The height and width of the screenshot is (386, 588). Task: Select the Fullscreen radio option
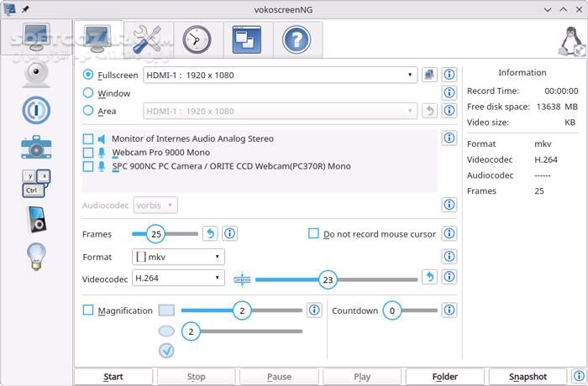(87, 75)
